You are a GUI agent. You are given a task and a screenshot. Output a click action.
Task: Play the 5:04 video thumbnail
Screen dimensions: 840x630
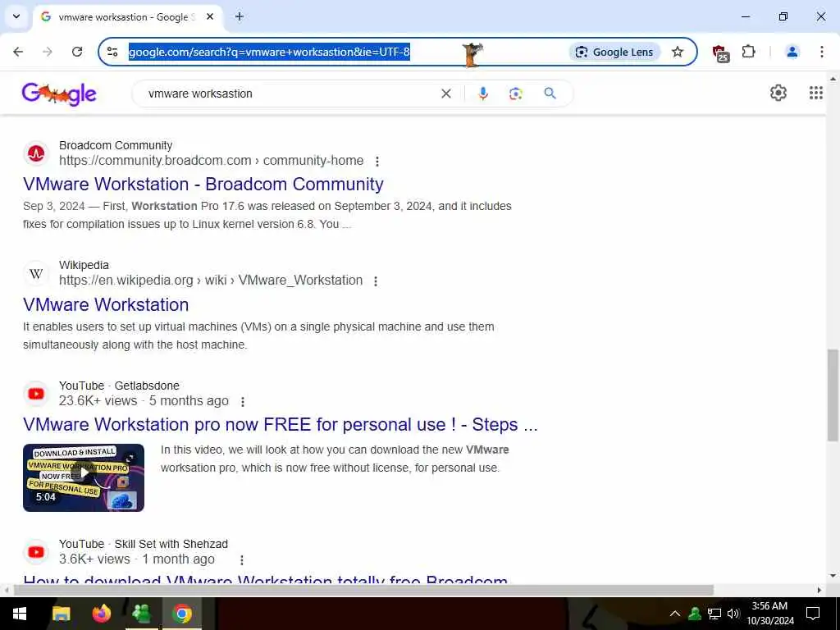tap(84, 477)
